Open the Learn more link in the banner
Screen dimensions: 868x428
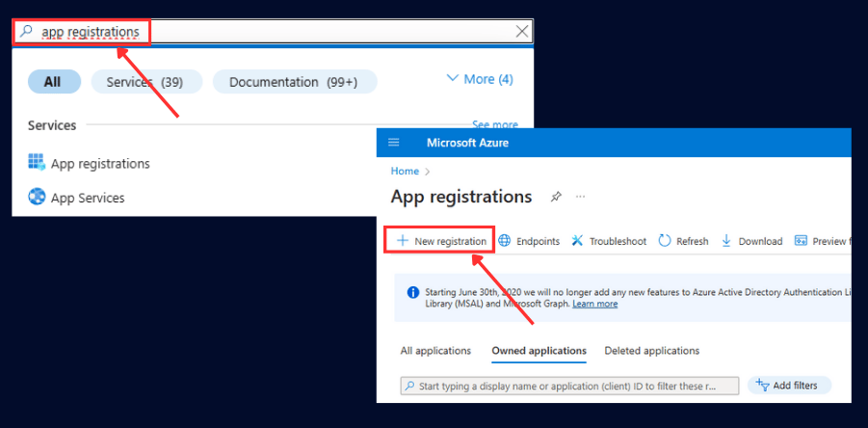[x=594, y=304]
